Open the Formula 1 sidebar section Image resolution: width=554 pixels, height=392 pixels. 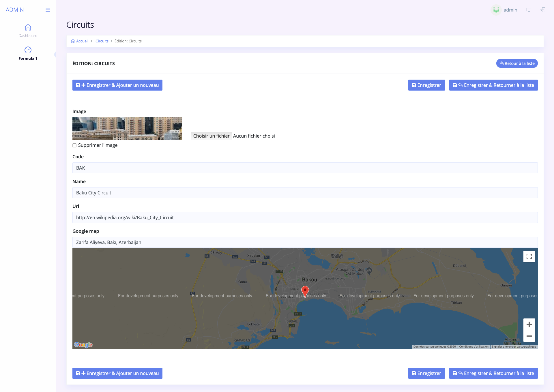(x=28, y=53)
